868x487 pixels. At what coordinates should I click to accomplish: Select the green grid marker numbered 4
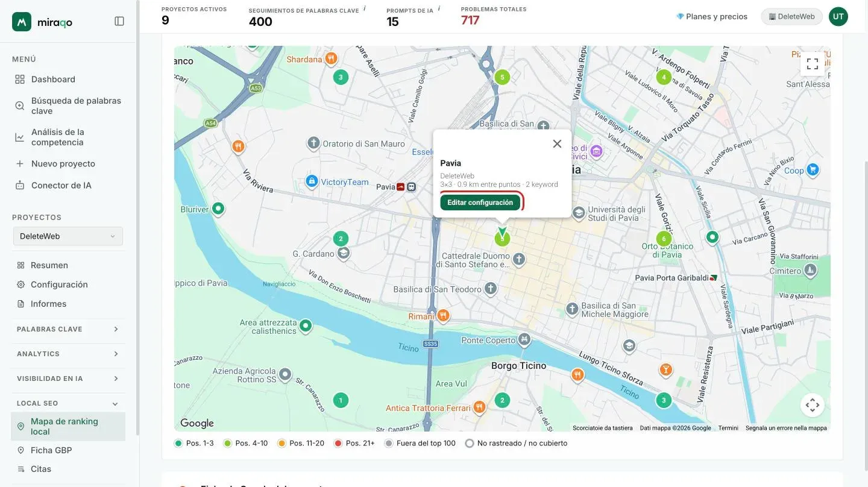664,77
